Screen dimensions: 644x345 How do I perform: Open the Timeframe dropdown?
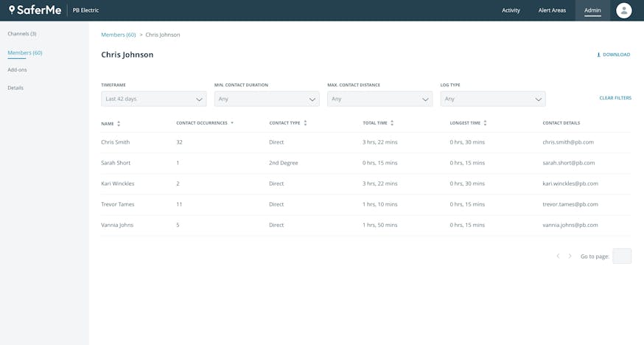pos(153,99)
